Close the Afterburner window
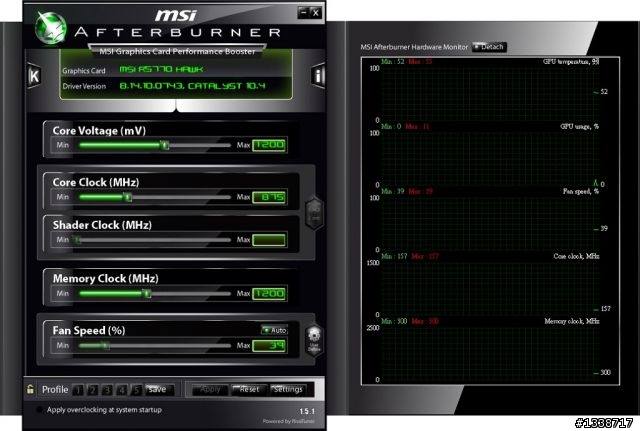 (x=316, y=13)
